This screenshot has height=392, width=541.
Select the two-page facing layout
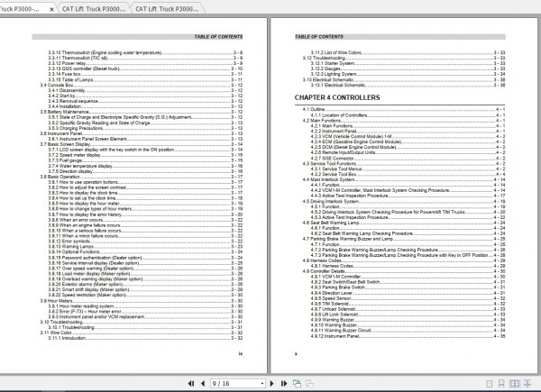click(x=514, y=383)
